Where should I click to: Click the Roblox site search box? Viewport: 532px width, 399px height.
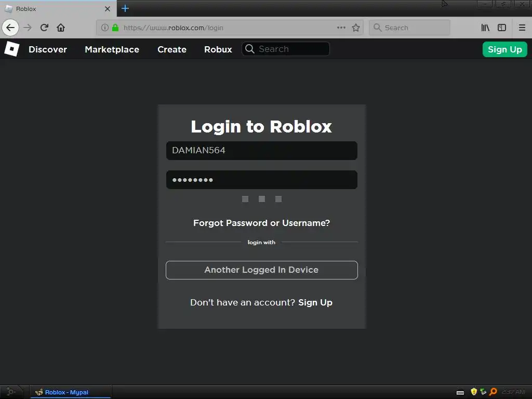point(285,49)
